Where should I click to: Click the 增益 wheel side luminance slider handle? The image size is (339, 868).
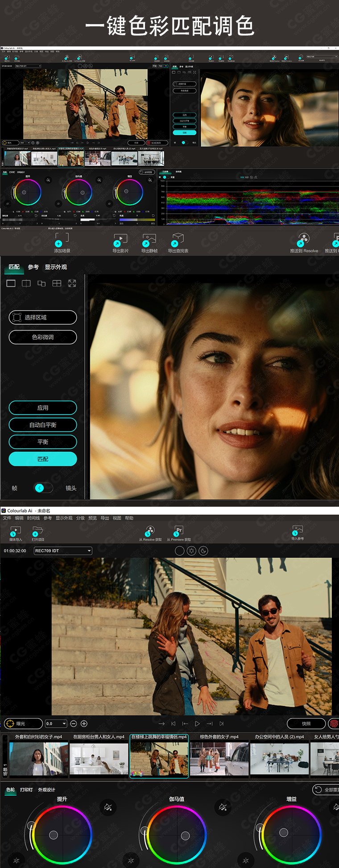coord(260,827)
